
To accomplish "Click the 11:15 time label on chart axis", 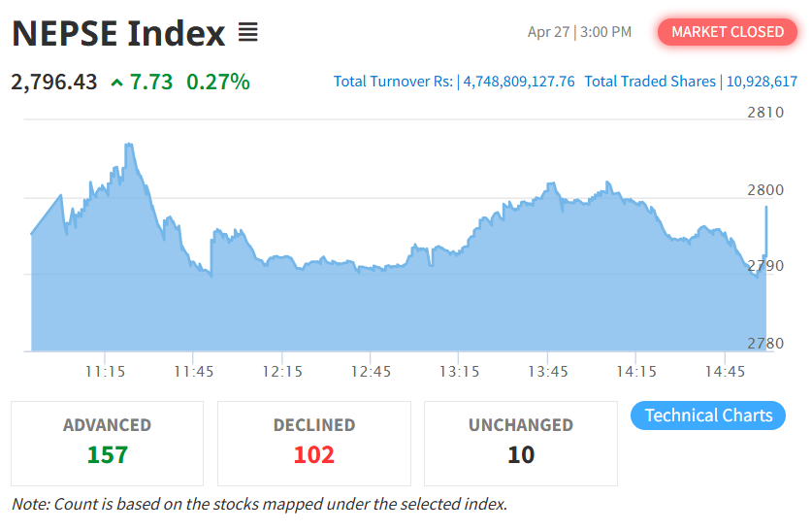I will 105,372.
